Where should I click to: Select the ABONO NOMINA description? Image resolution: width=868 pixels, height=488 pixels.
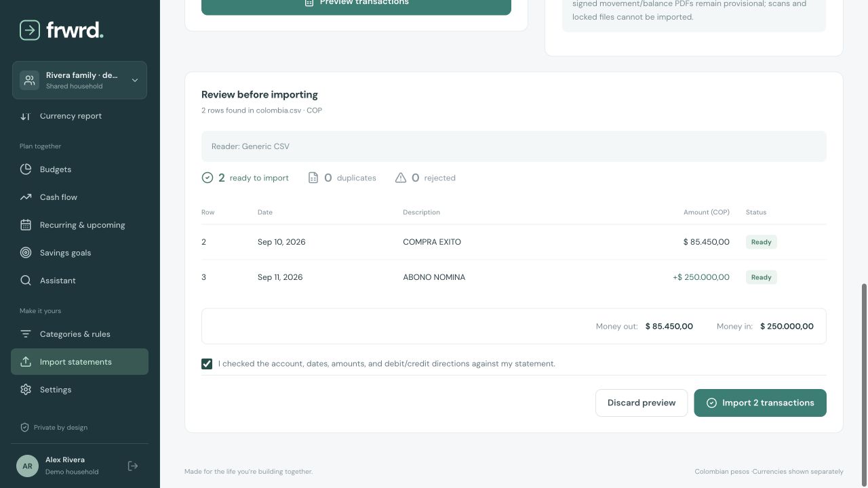point(434,277)
